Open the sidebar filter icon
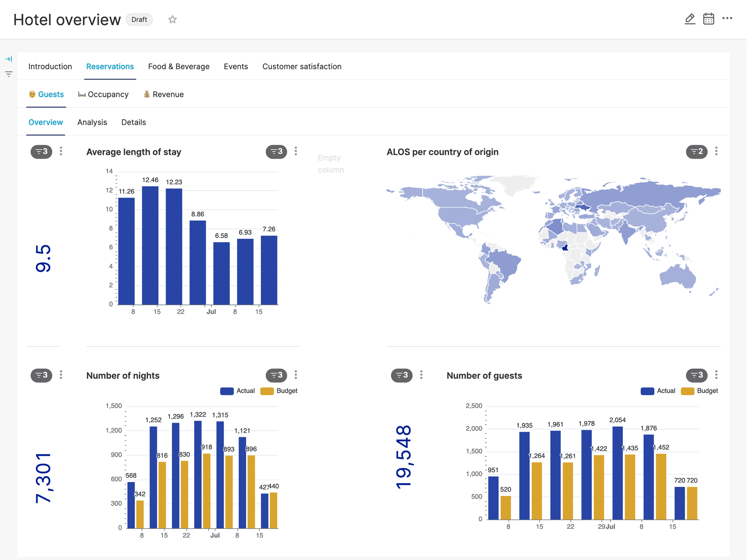 point(9,74)
